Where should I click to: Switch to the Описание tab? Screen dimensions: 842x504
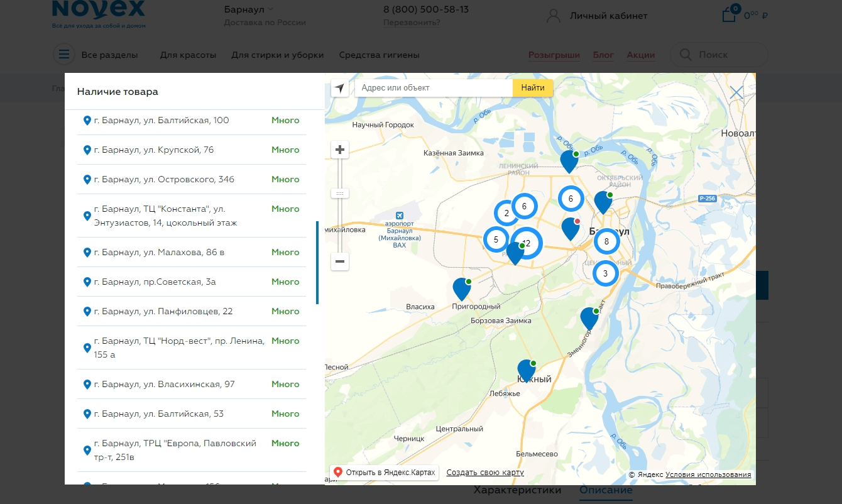click(x=606, y=490)
